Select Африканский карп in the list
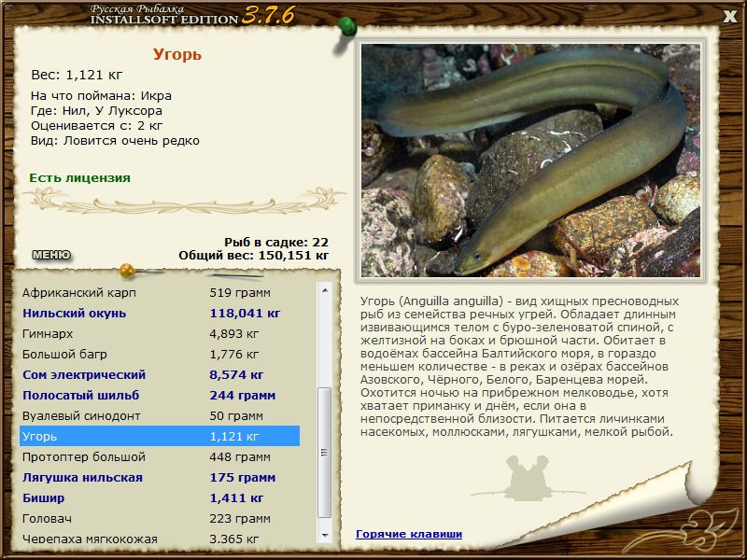Screen dimensions: 747x560 point(160,293)
